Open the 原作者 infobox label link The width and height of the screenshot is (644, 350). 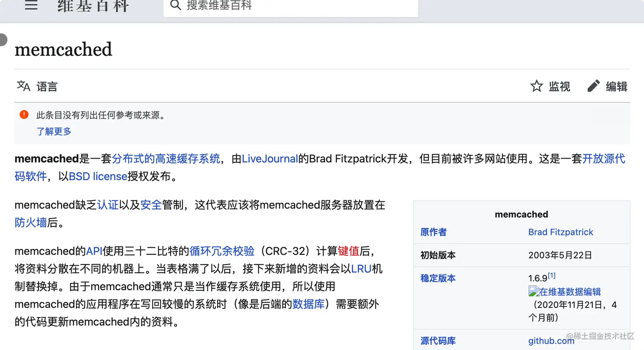pos(434,232)
